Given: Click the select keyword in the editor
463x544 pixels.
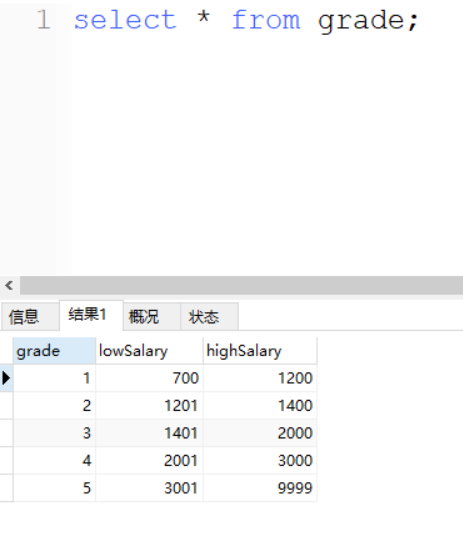Looking at the screenshot, I should click(x=126, y=20).
